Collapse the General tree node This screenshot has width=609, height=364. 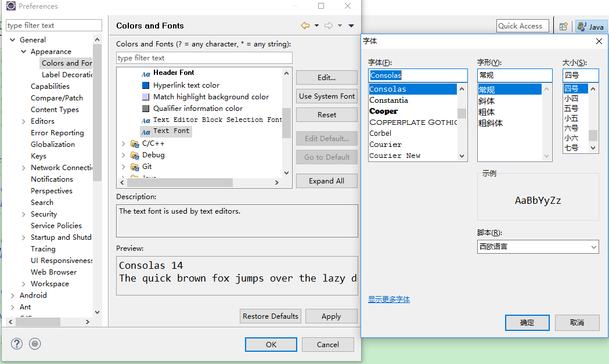coord(12,39)
